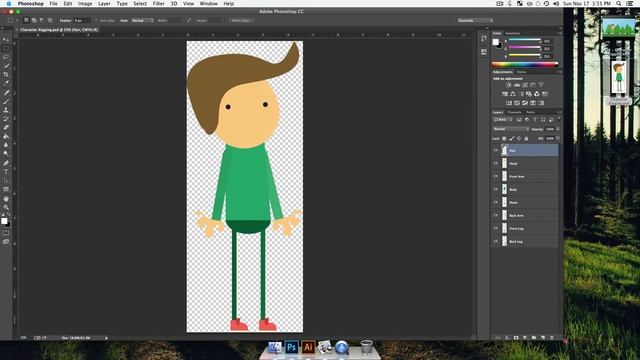Filter layers by type layers icon

pos(535,120)
